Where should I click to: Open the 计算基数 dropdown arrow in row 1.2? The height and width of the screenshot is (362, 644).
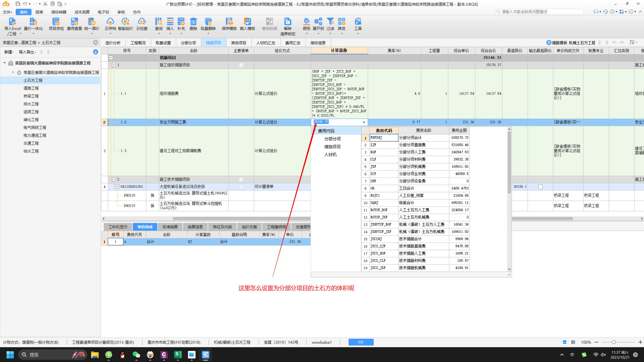pyautogui.click(x=364, y=122)
